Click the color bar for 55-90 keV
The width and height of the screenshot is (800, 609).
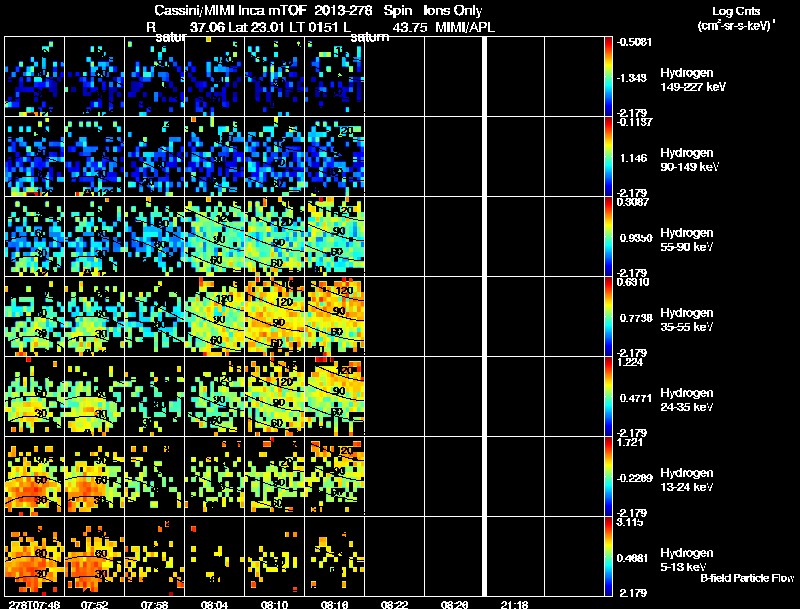(x=608, y=237)
